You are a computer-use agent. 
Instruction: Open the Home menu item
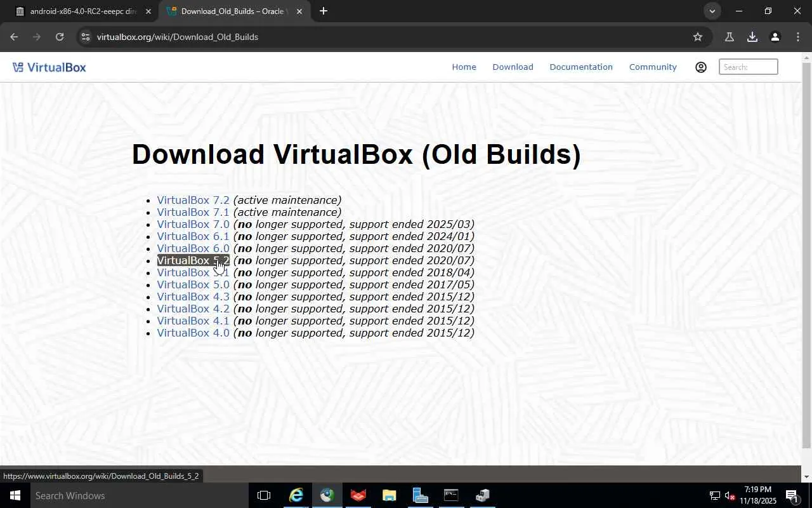coord(464,67)
